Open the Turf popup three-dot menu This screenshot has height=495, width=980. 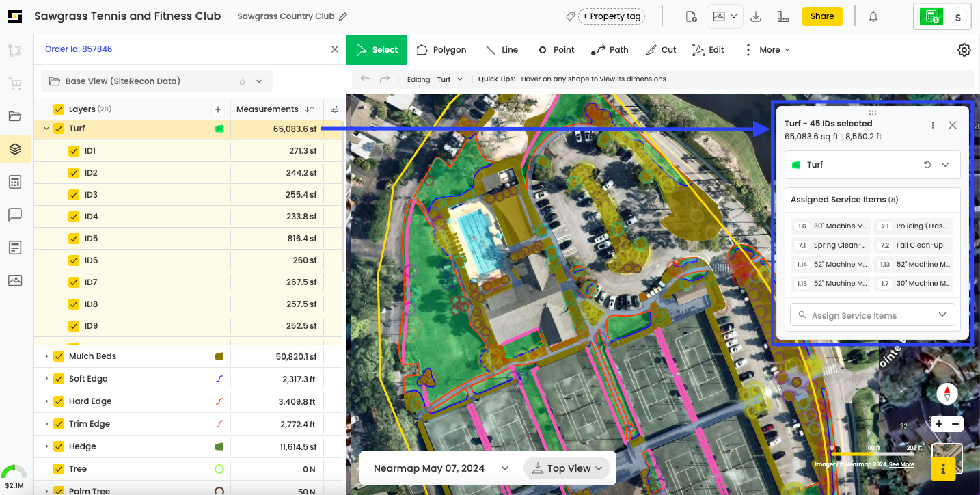pyautogui.click(x=933, y=125)
